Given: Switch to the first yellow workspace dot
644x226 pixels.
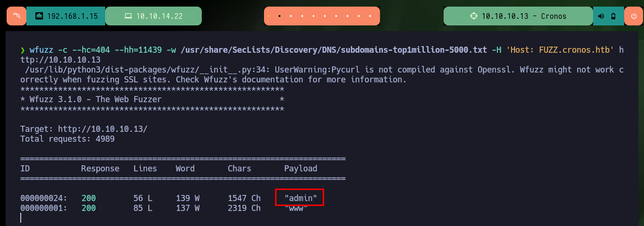Looking at the screenshot, I should click(268, 16).
